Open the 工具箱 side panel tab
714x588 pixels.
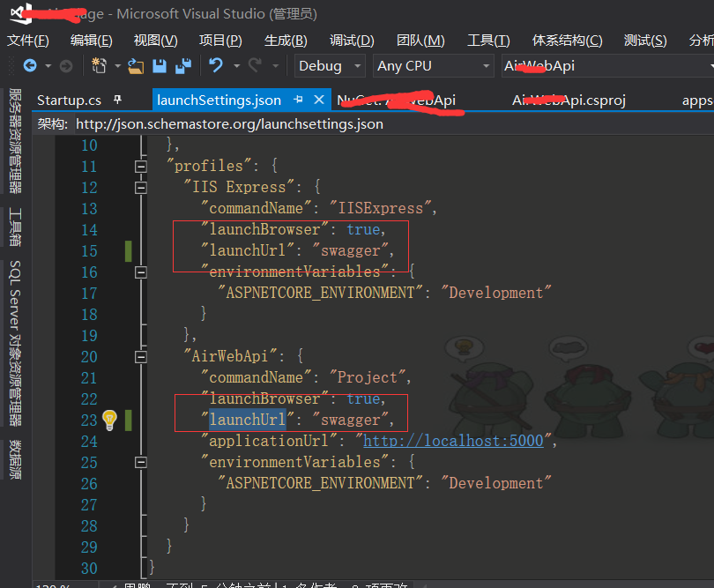click(x=16, y=227)
